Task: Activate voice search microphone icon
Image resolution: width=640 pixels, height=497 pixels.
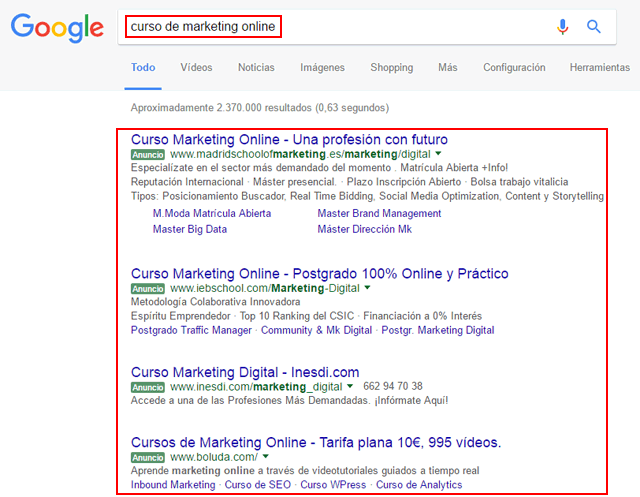Action: coord(562,27)
